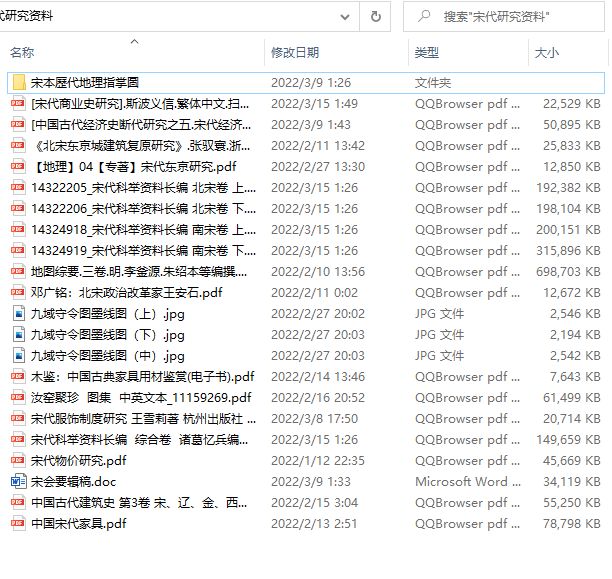Screen dimensions: 612x579
Task: Sort by the 名称 column header
Action: [22, 52]
